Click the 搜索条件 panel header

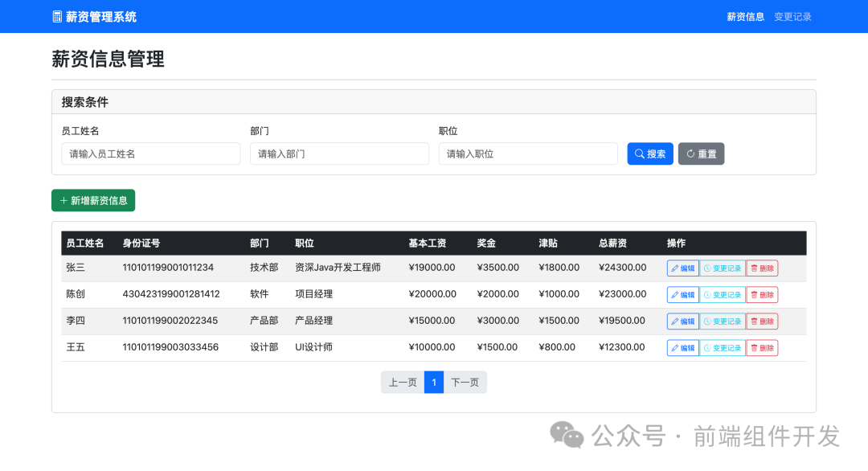(434, 102)
